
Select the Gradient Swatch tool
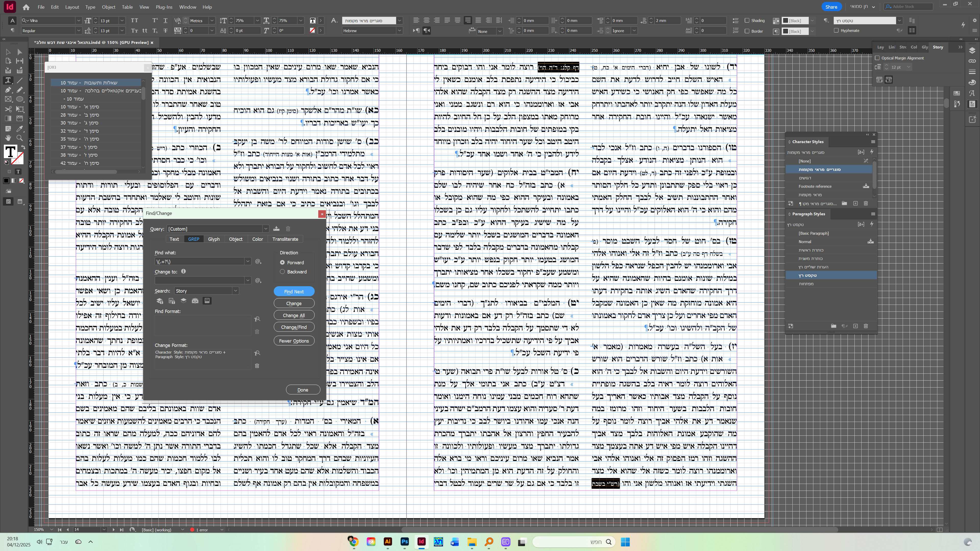coord(8,119)
